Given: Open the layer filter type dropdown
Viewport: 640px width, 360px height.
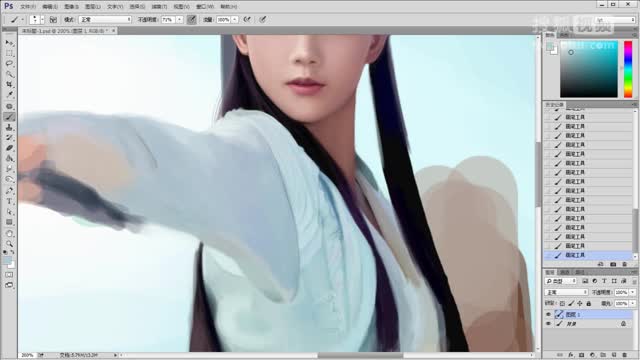Looking at the screenshot, I should (560, 281).
